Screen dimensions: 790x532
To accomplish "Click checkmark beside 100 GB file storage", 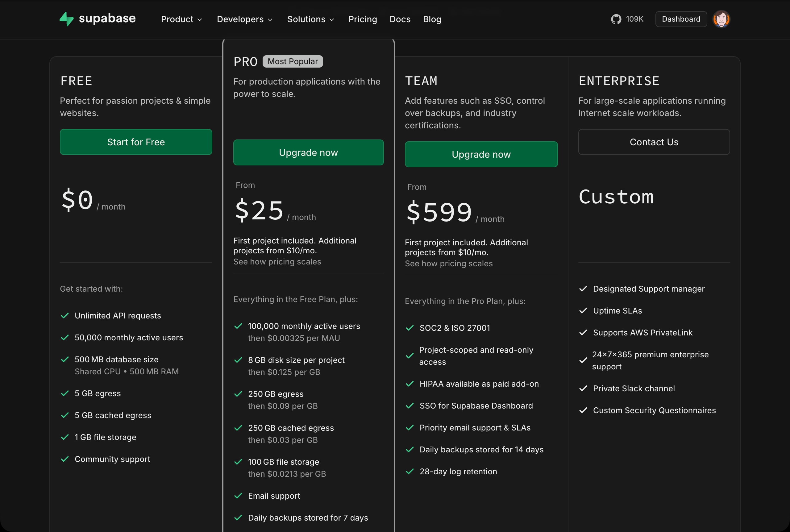I will 238,462.
